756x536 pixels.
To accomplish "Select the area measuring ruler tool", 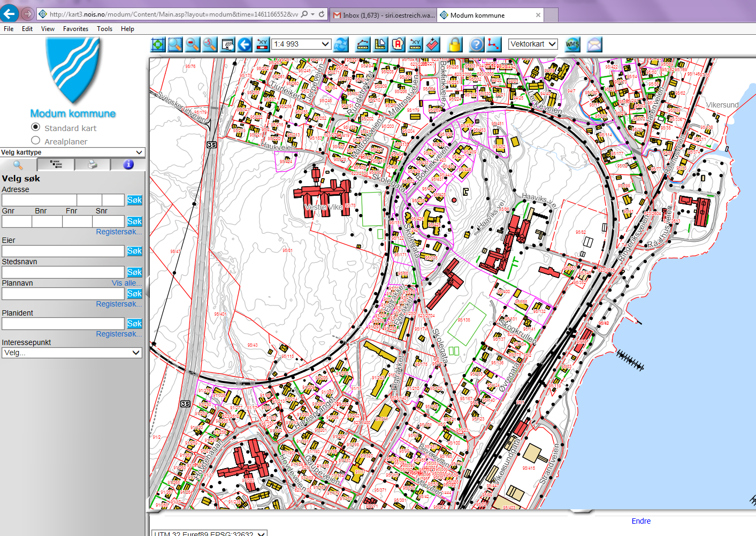I will (x=380, y=44).
